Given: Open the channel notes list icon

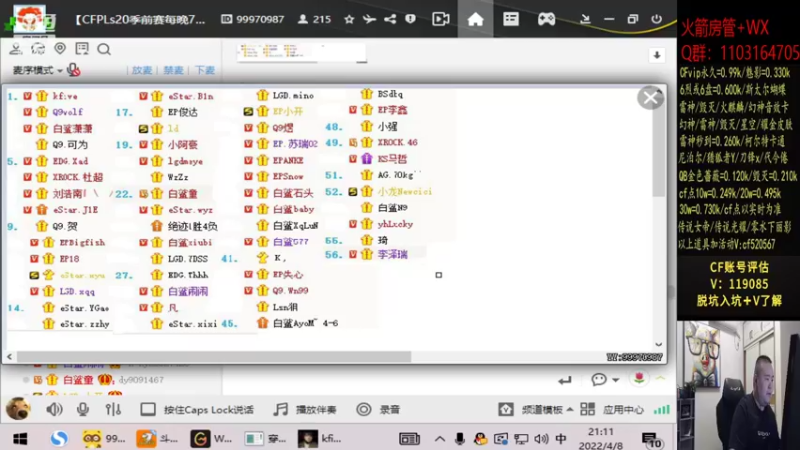Looking at the screenshot, I should pyautogui.click(x=82, y=49).
